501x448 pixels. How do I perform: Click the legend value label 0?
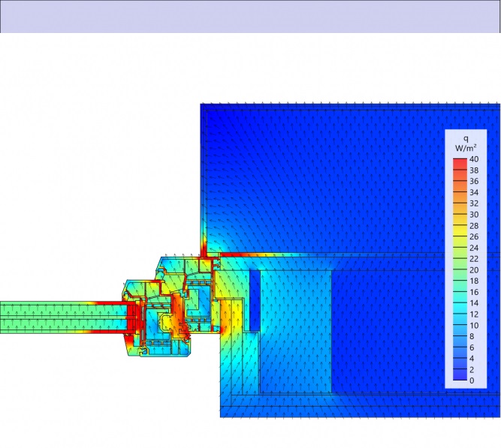coord(471,380)
